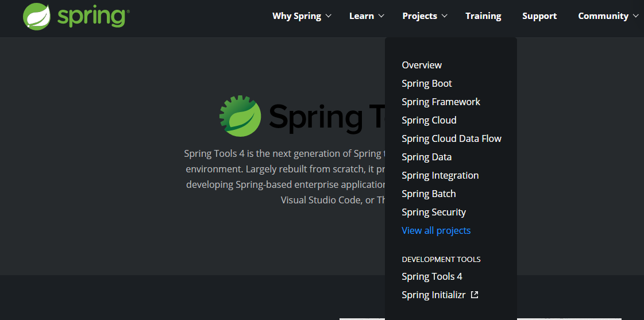Screen dimensions: 644x320
Task: Open Spring Data project
Action: (427, 157)
